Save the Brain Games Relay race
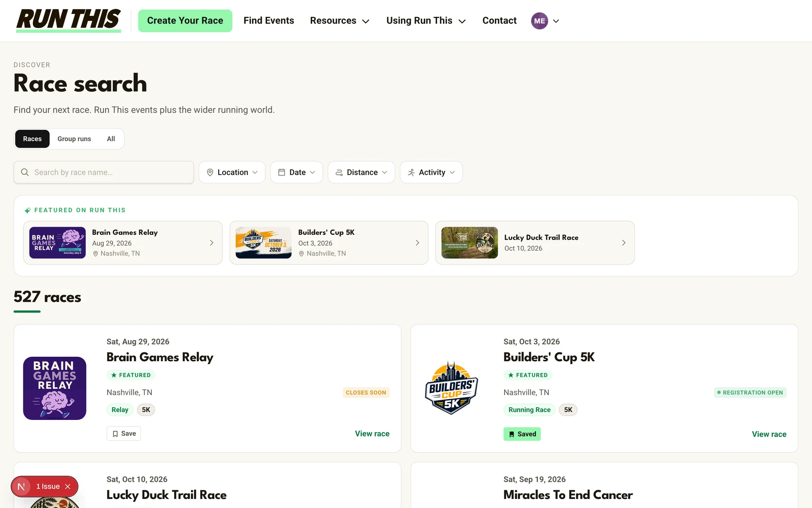 (124, 433)
